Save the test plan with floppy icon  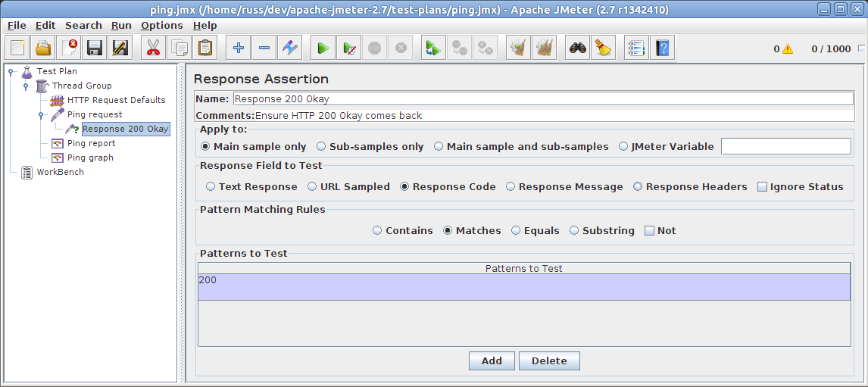95,48
